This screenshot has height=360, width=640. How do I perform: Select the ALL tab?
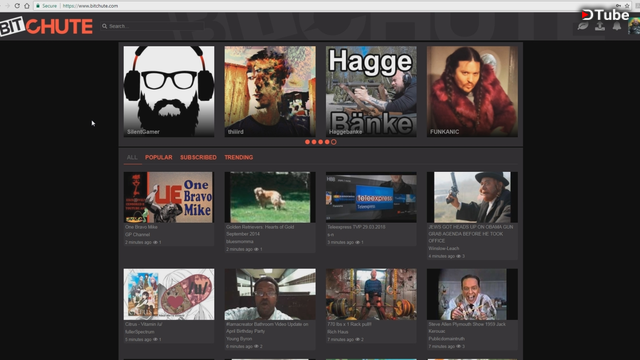(x=132, y=157)
